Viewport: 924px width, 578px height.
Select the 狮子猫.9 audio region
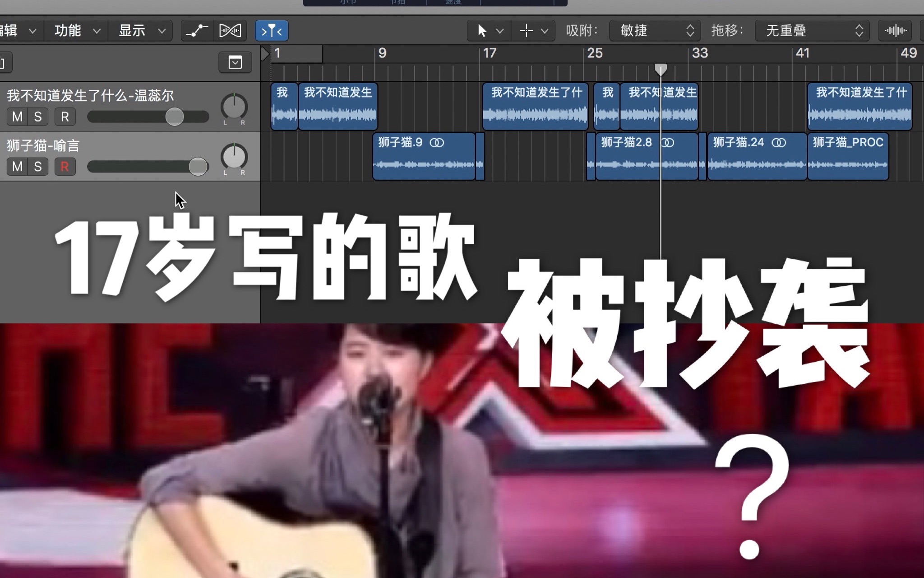point(424,156)
